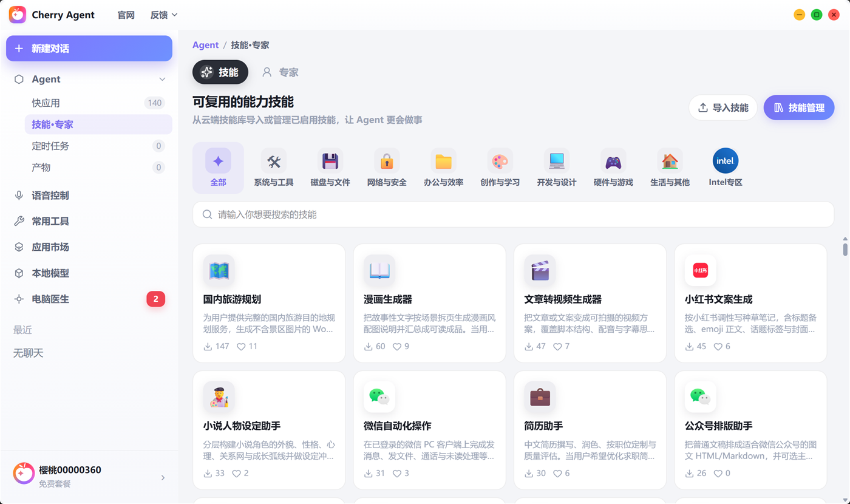This screenshot has width=850, height=504.
Task: Focus the skill search input field
Action: pos(513,214)
